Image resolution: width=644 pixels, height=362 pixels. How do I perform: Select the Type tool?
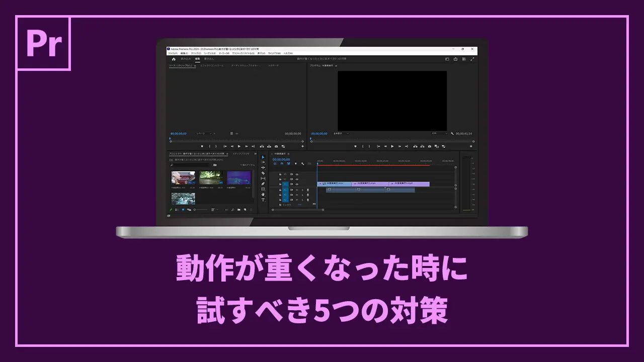263,200
